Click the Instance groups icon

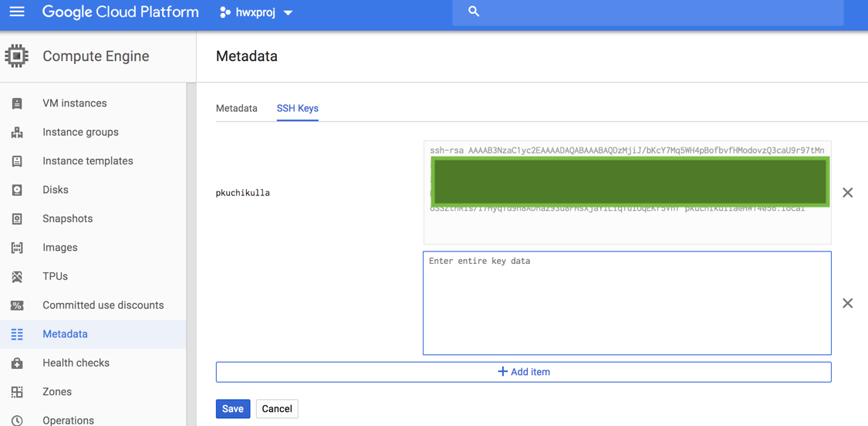(x=17, y=133)
